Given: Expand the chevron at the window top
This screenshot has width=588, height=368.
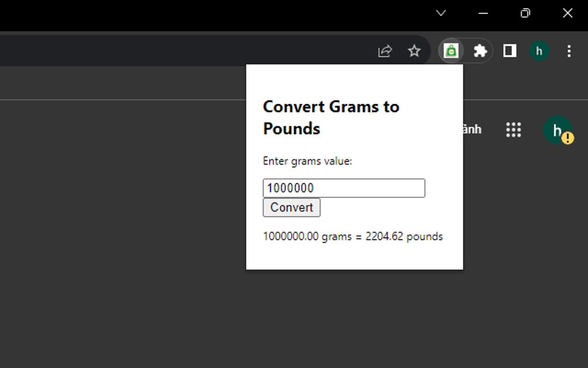Looking at the screenshot, I should coord(441,13).
